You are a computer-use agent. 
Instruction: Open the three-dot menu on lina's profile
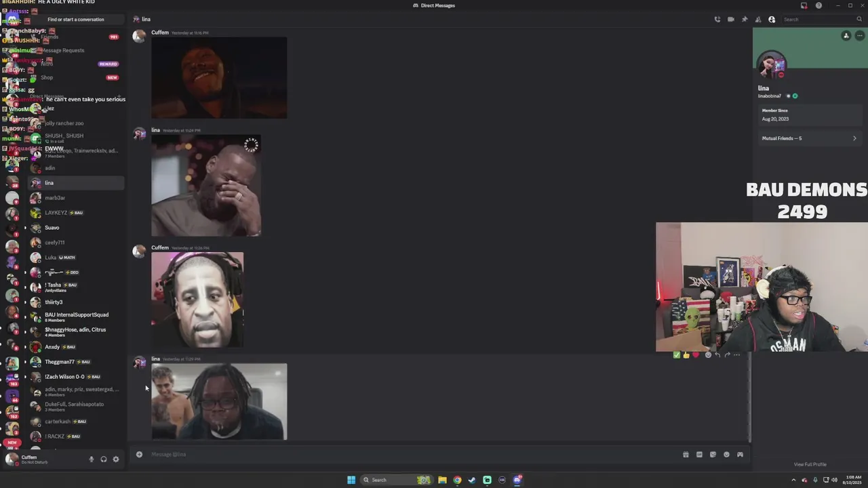click(x=859, y=35)
